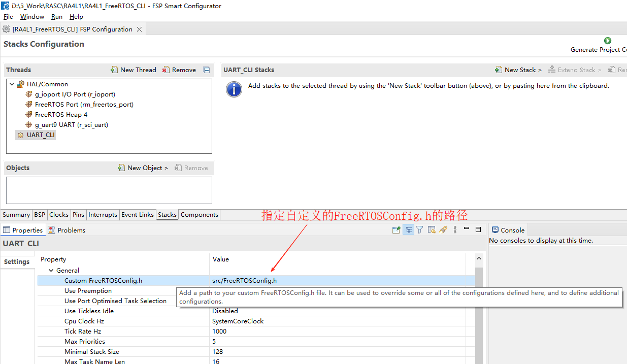Edit the src/FreeRTOSConfig.h value field
627x364 pixels.
click(x=338, y=281)
